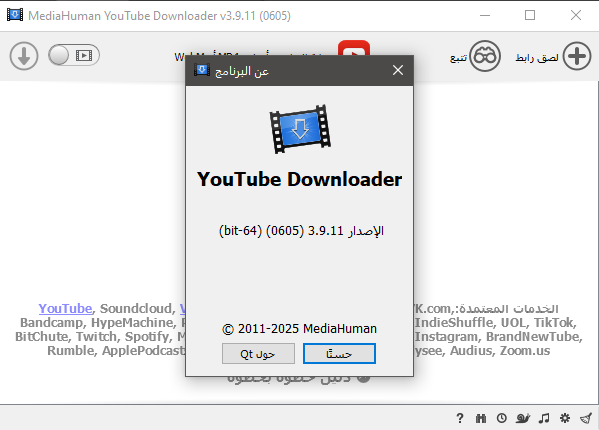
Task: Click the question mark help icon
Action: click(x=460, y=418)
